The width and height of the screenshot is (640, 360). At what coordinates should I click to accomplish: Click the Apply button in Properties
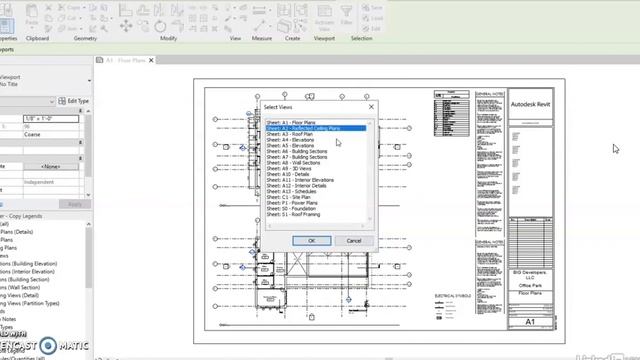point(75,204)
